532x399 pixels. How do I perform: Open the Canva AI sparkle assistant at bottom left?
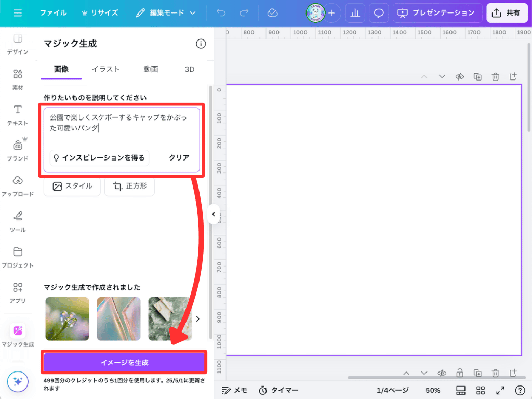pyautogui.click(x=17, y=381)
